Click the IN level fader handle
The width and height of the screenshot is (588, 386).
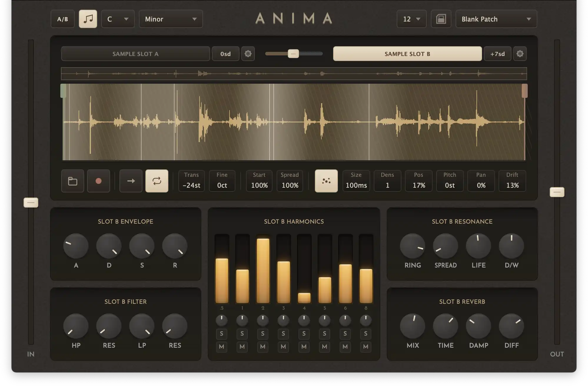(31, 203)
